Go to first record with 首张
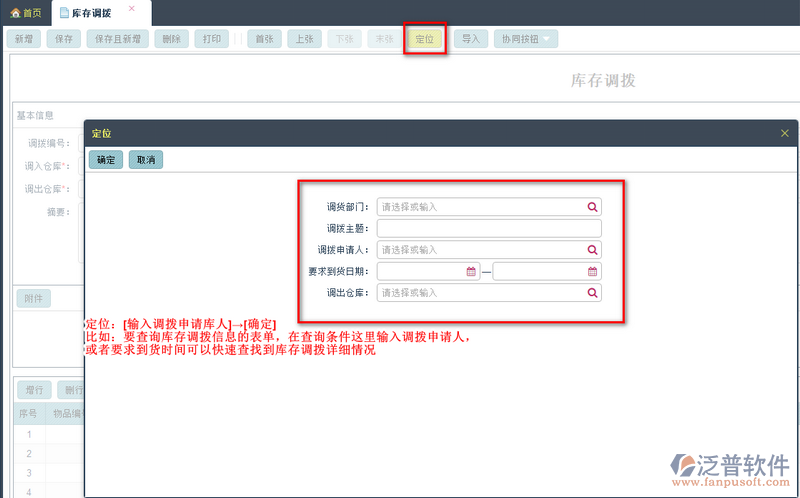 point(265,39)
